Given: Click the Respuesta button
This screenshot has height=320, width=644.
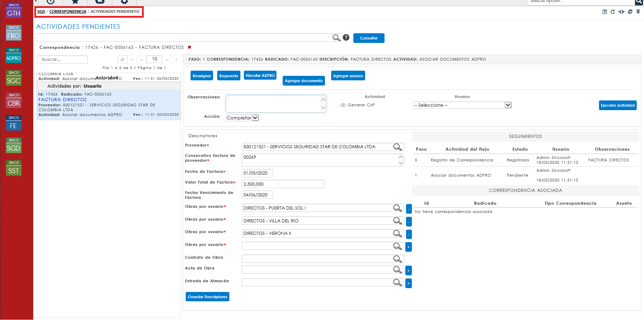Looking at the screenshot, I should pos(229,76).
